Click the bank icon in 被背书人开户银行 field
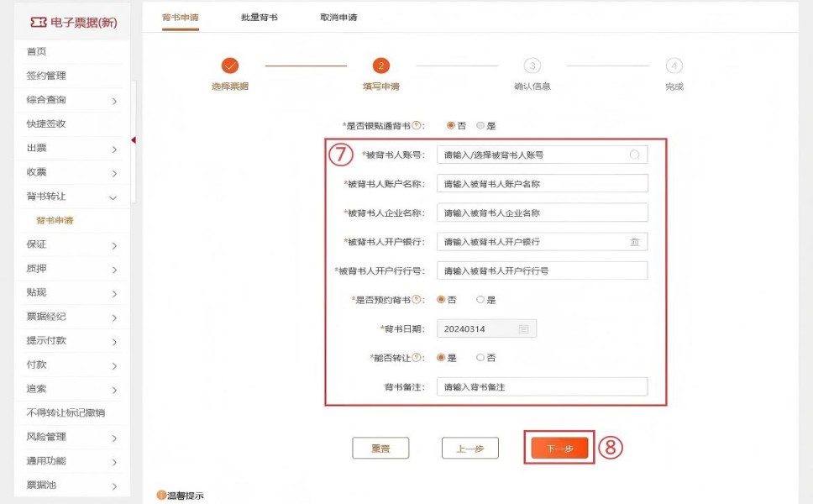 (x=634, y=242)
